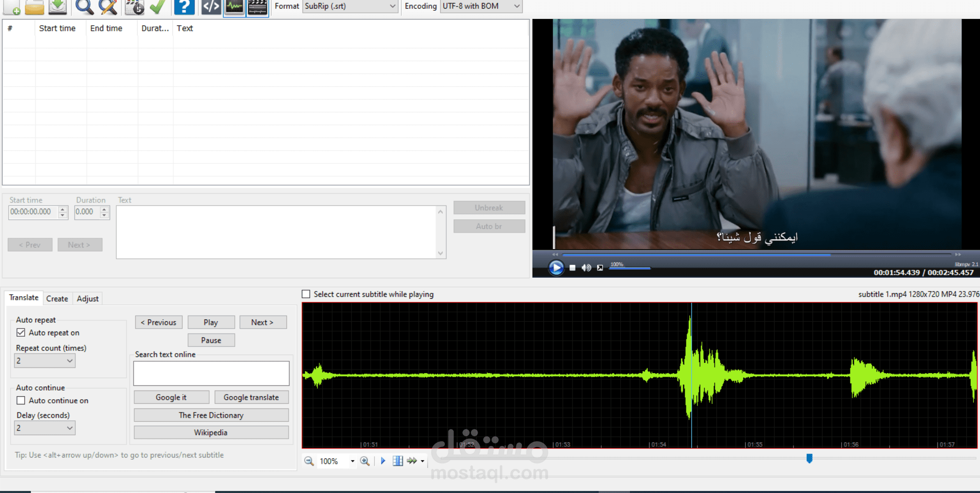This screenshot has width=980, height=493.
Task: Switch to source view code icon
Action: [211, 7]
